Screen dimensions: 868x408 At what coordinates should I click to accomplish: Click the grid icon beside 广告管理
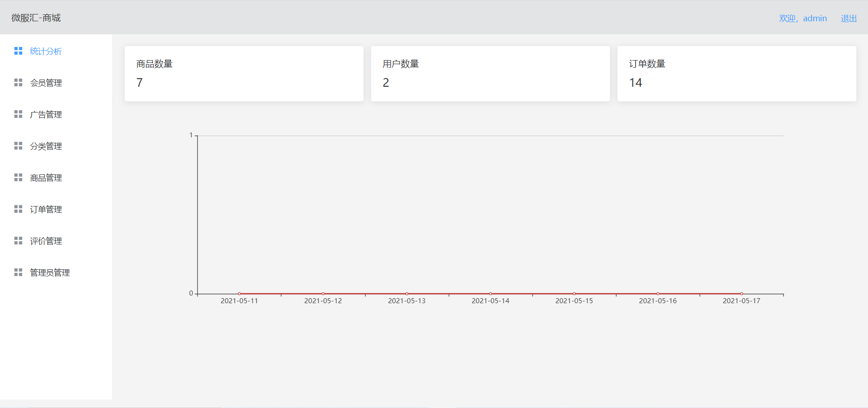click(x=18, y=114)
